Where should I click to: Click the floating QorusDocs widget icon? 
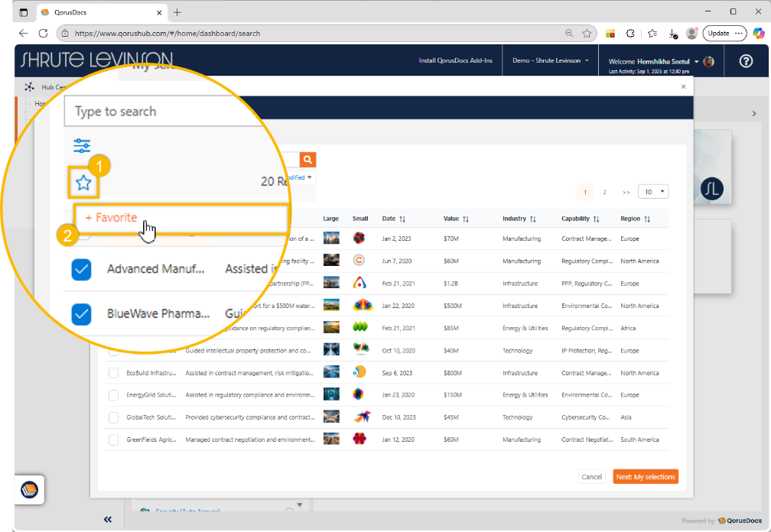29,489
